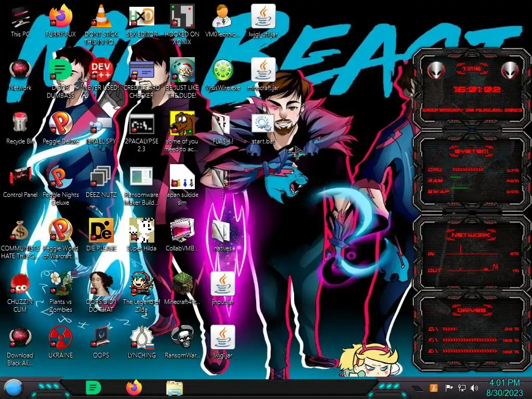532x399 pixels.
Task: Open the CREDIT CARD CHECKER shortcut
Action: [x=142, y=70]
